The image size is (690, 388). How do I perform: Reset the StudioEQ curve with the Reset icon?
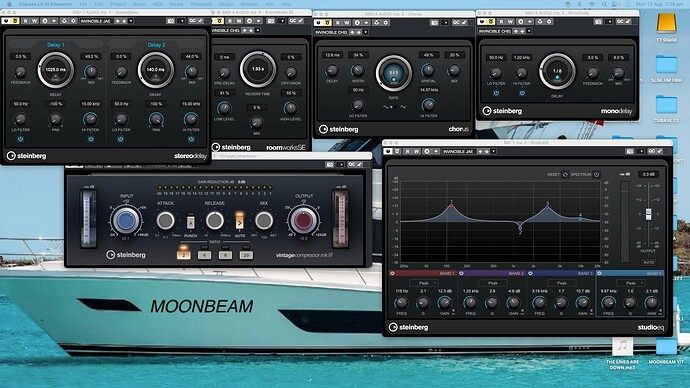pyautogui.click(x=565, y=175)
